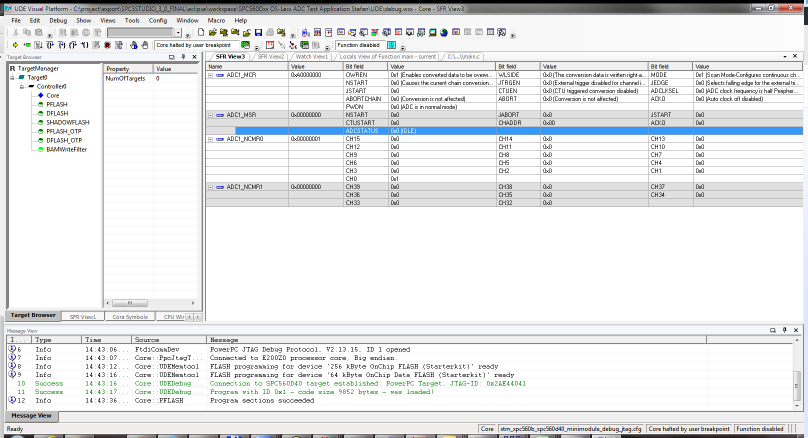Collapse the ADC1_NCMR1 register row
The width and height of the screenshot is (808, 438).
click(210, 187)
